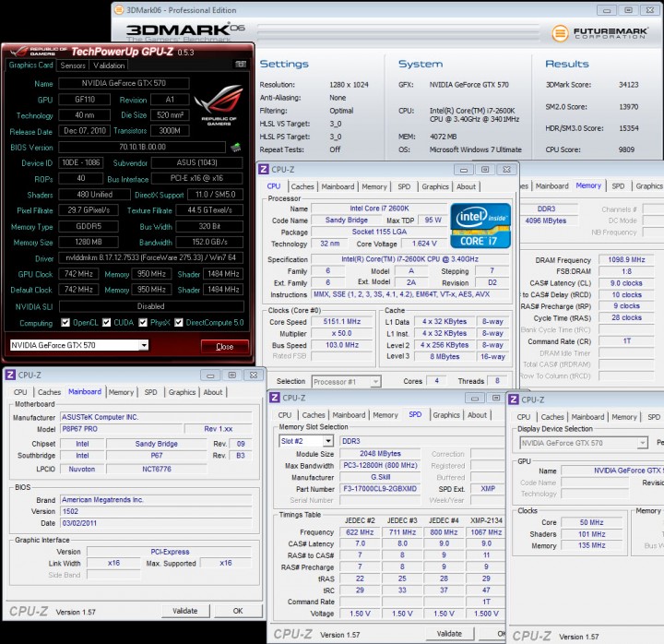Toggle the CUDA checkbox in GPU-Z

tap(106, 322)
